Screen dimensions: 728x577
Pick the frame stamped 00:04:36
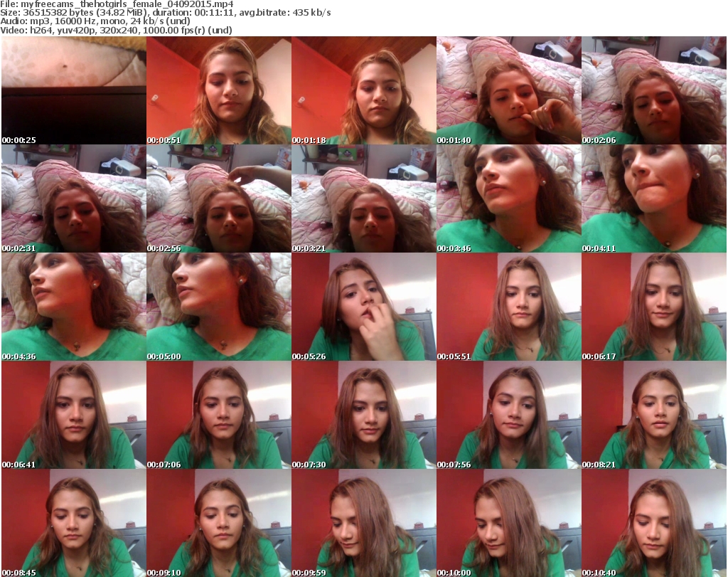(x=74, y=307)
